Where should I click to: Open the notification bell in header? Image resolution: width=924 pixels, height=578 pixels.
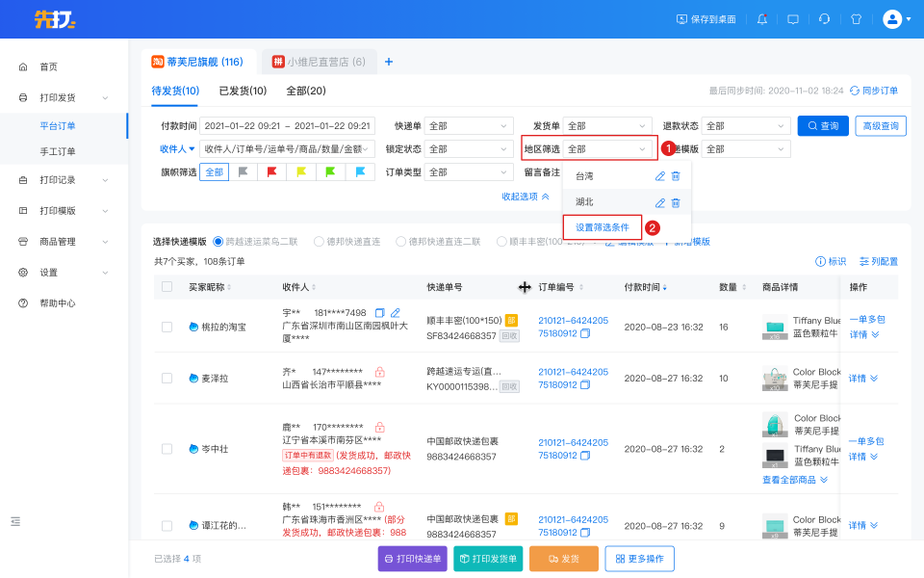(762, 19)
